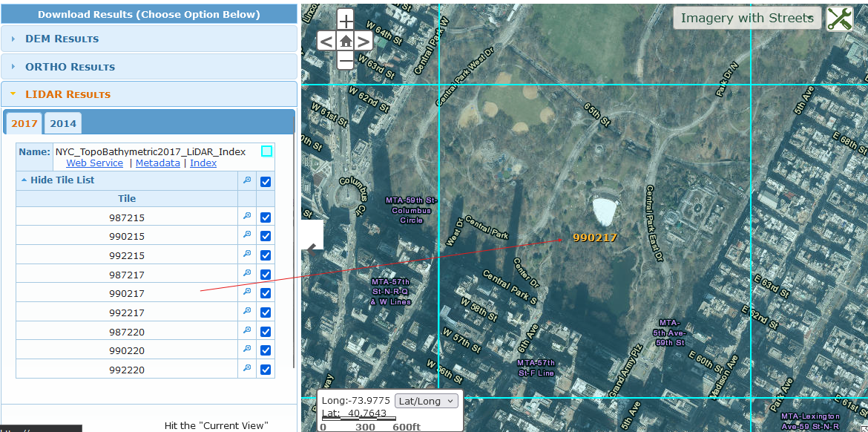868x432 pixels.
Task: Go to next map extent
Action: [364, 42]
